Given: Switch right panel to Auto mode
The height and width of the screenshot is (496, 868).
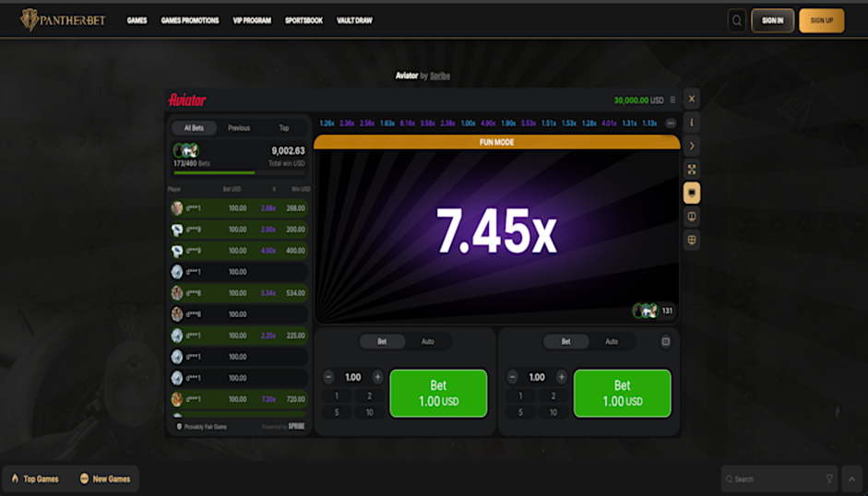Looking at the screenshot, I should (612, 341).
